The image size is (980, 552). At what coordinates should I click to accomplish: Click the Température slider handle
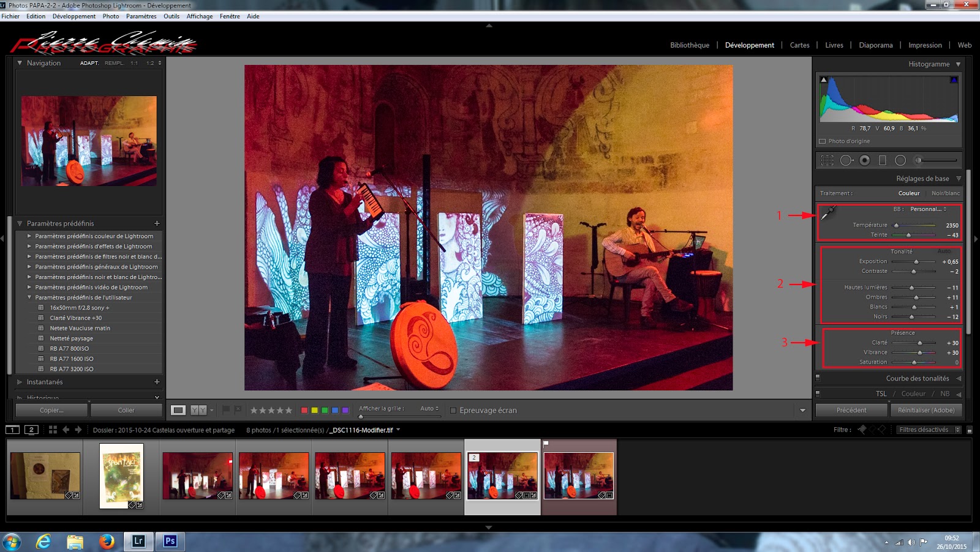pos(896,225)
